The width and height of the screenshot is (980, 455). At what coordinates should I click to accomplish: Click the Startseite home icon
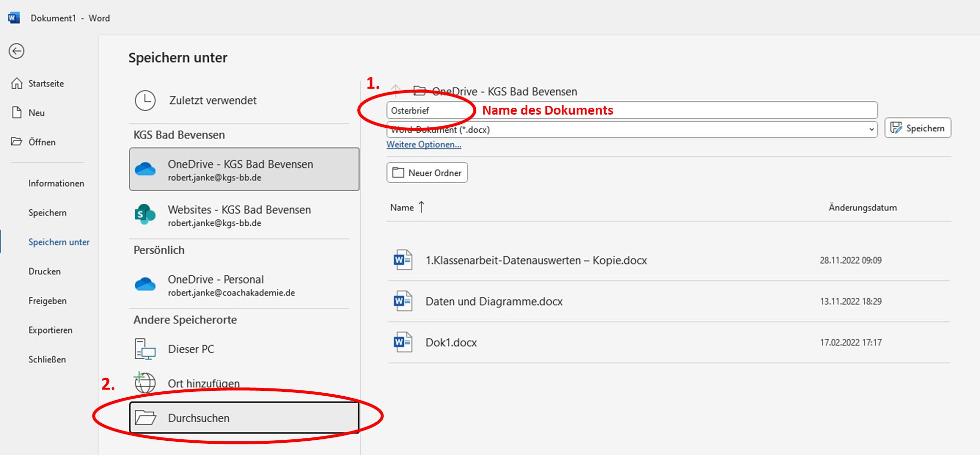[x=17, y=84]
